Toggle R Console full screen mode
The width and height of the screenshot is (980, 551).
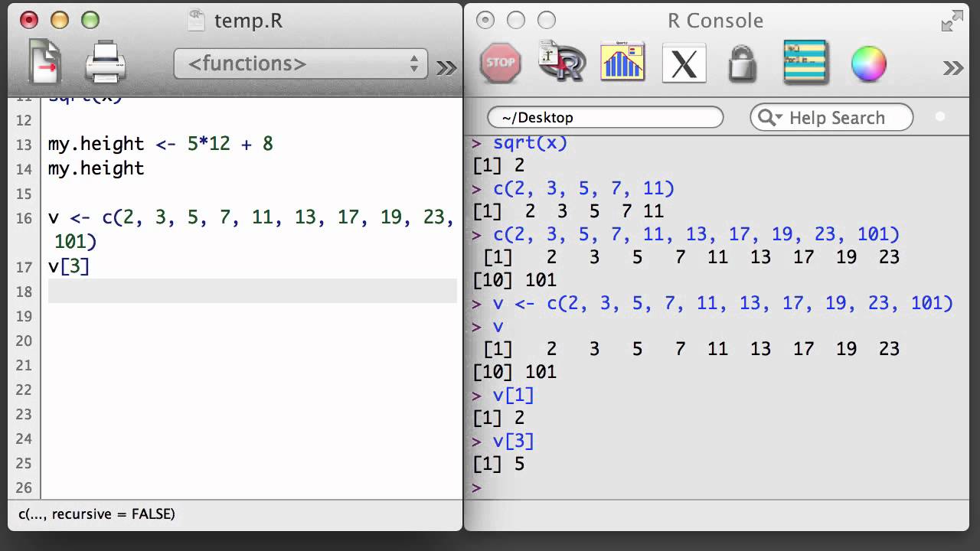952,21
